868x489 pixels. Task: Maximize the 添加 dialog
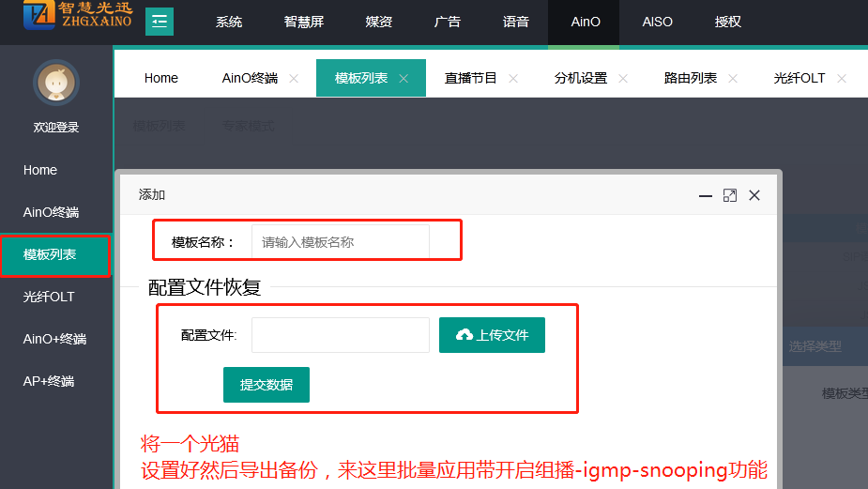pyautogui.click(x=730, y=195)
